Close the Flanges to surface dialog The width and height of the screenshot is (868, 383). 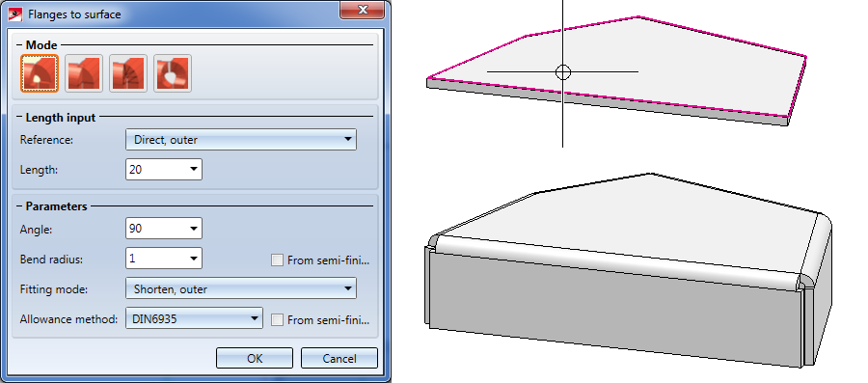pos(363,11)
